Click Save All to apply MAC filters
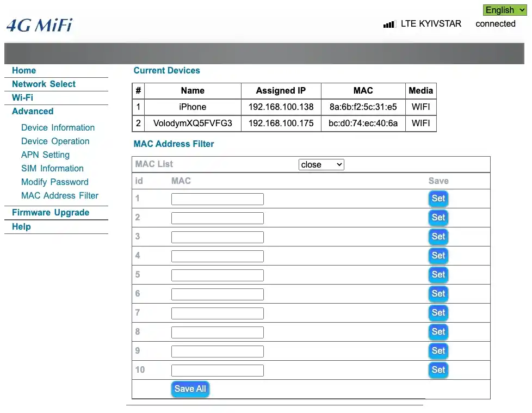532x413 pixels. [190, 389]
